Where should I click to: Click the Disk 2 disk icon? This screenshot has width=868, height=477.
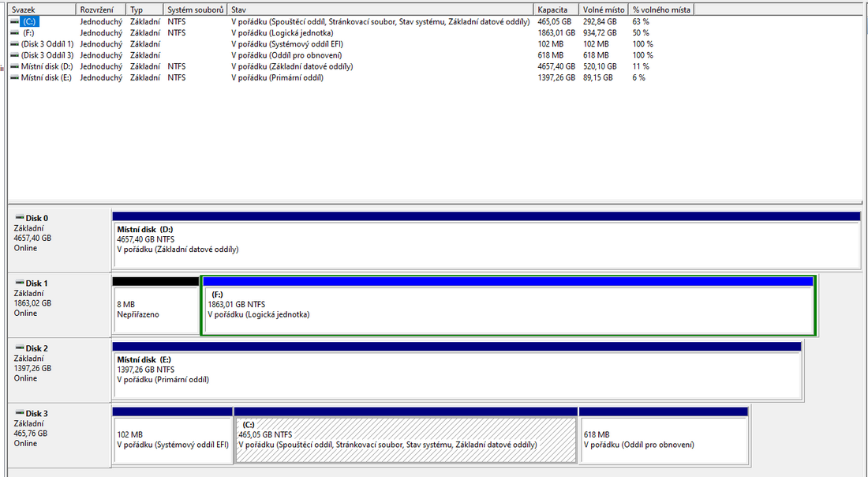(x=20, y=348)
